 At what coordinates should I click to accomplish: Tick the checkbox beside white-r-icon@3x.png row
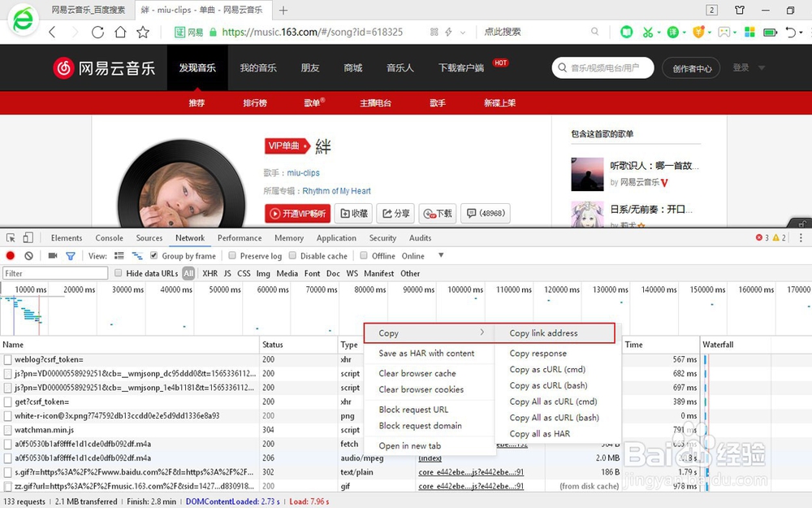pos(8,416)
